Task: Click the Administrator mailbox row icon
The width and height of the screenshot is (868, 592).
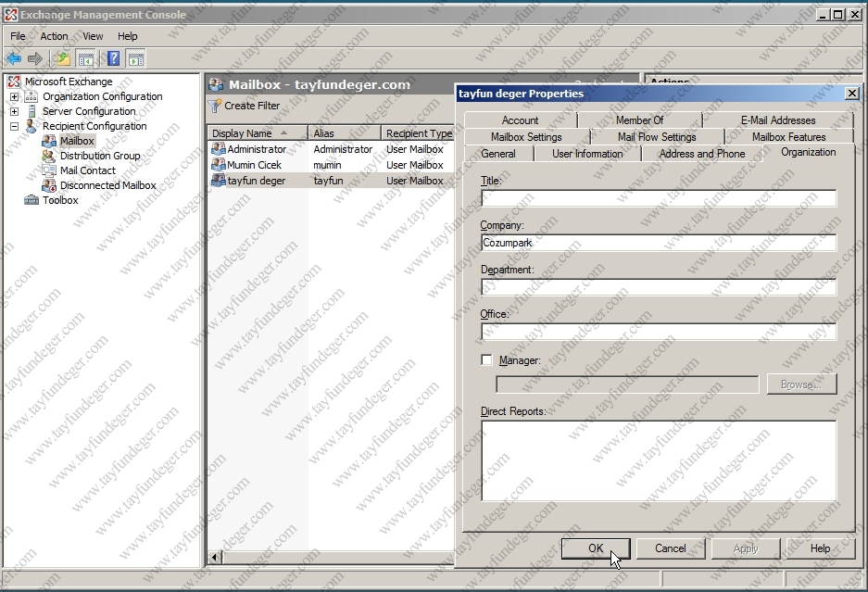Action: (219, 149)
